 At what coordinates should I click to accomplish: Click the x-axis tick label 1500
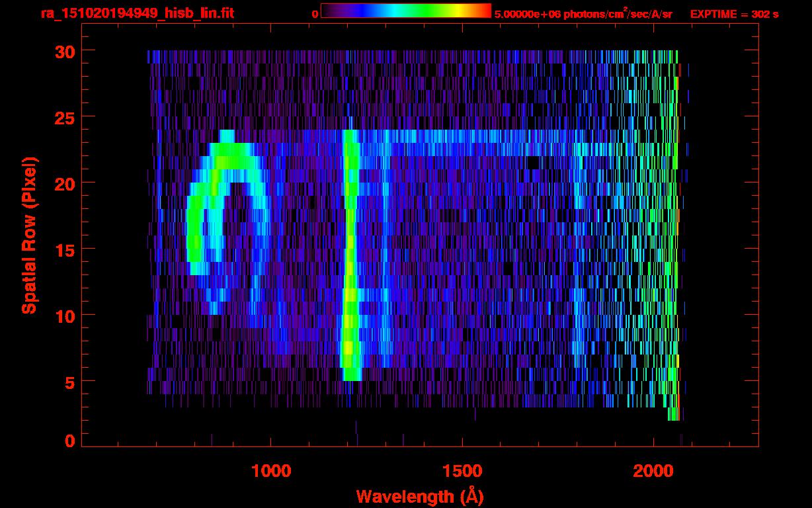(x=462, y=471)
